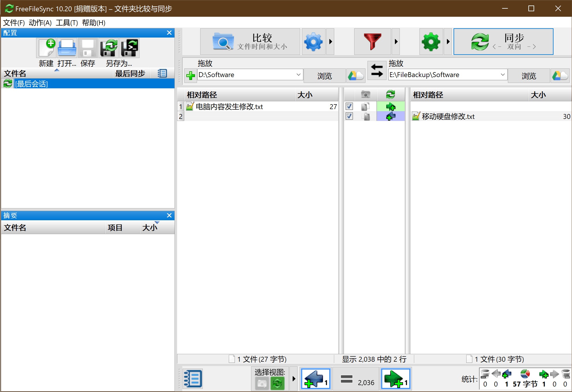The width and height of the screenshot is (572, 392).
Task: Open the 工具(T) menu
Action: 67,23
